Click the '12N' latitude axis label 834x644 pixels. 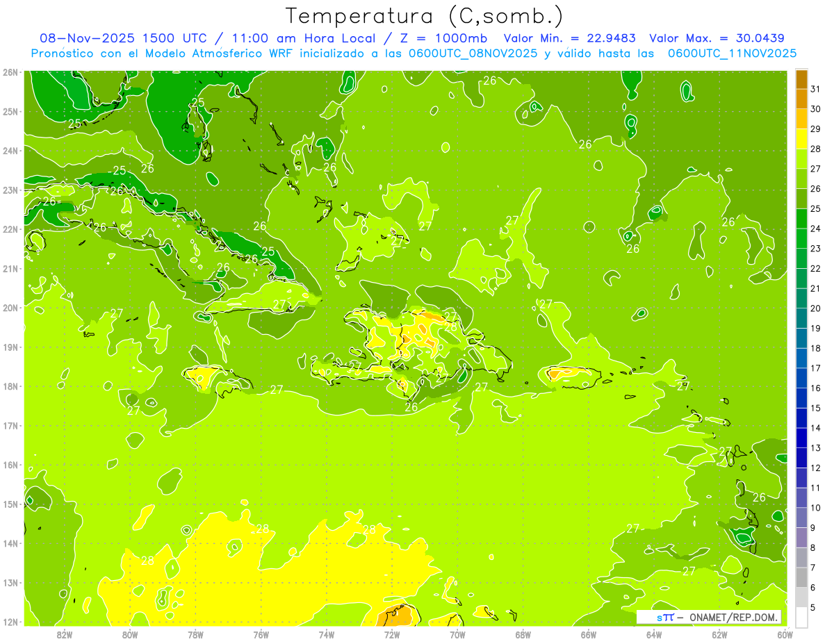point(10,622)
